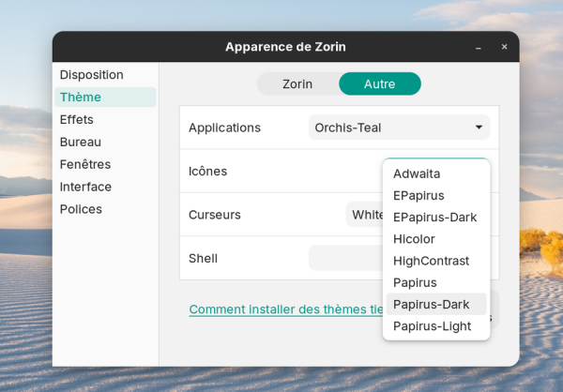563x392 pixels.
Task: Select the Autre theme toggle
Action: [379, 83]
